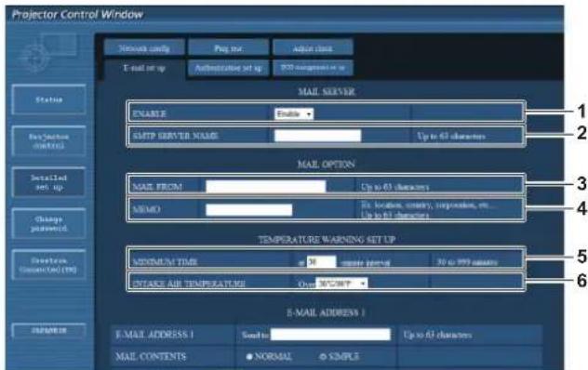Viewport: 588px width, 370px height.
Task: Open the ECO management set up tab
Action: coord(313,68)
